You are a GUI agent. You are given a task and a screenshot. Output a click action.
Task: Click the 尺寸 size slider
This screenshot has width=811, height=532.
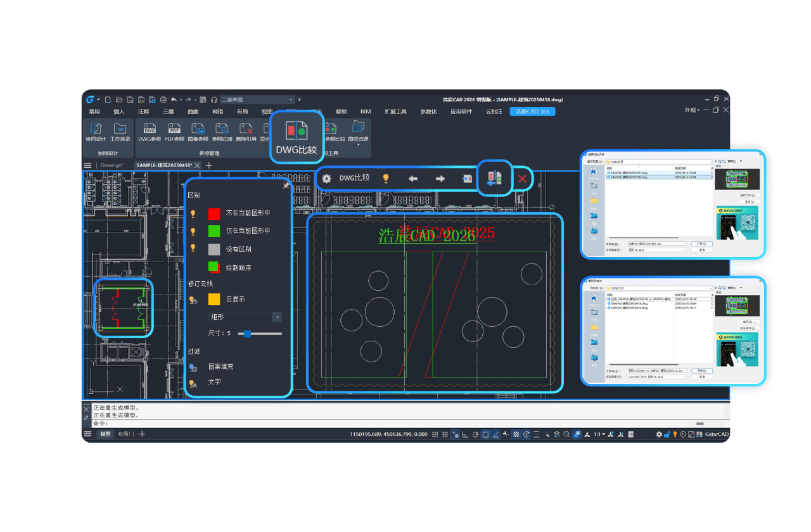pos(260,333)
